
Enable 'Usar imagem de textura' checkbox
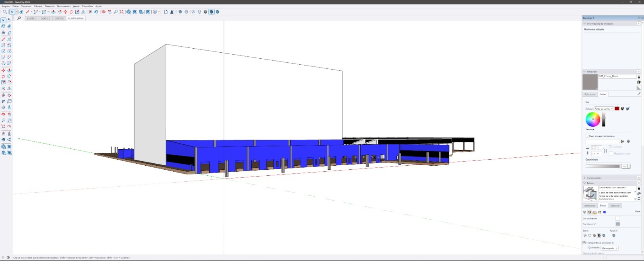587,136
